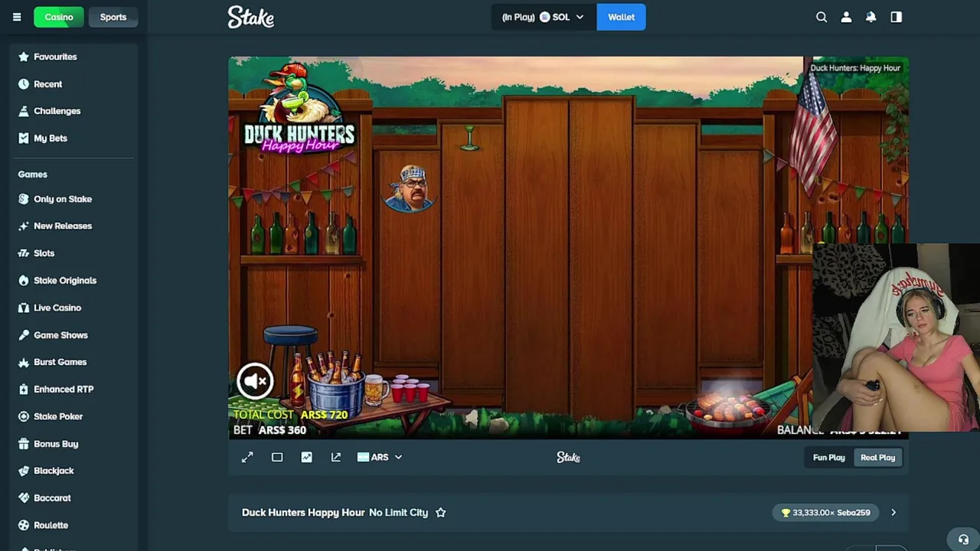The height and width of the screenshot is (551, 980).
Task: Open Game Shows category
Action: click(x=60, y=335)
